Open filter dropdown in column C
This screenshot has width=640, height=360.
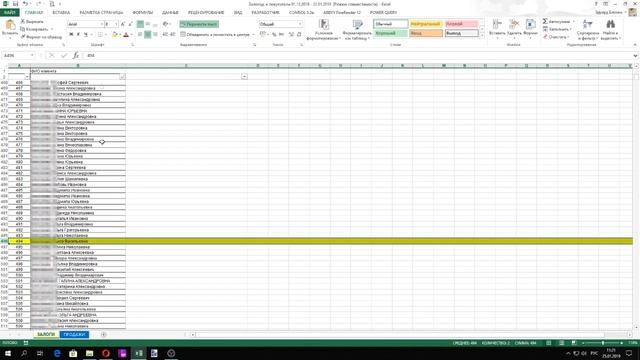click(244, 77)
